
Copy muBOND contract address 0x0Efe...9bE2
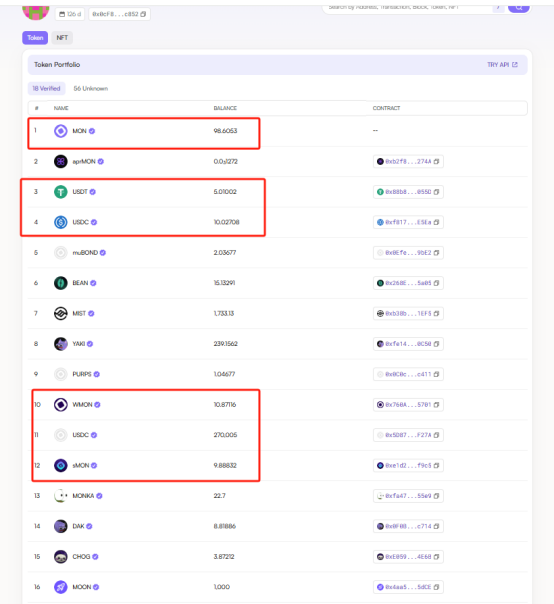tap(436, 253)
